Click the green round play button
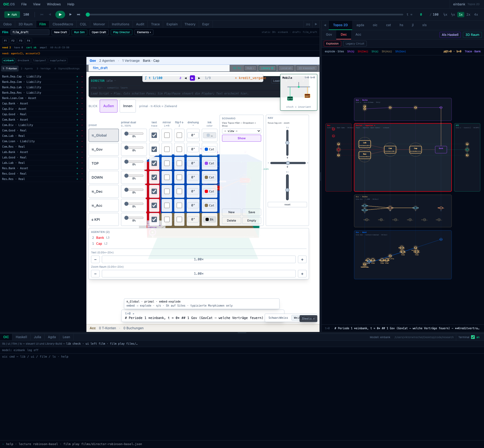Viewport: 484px width, 448px height. (x=60, y=15)
